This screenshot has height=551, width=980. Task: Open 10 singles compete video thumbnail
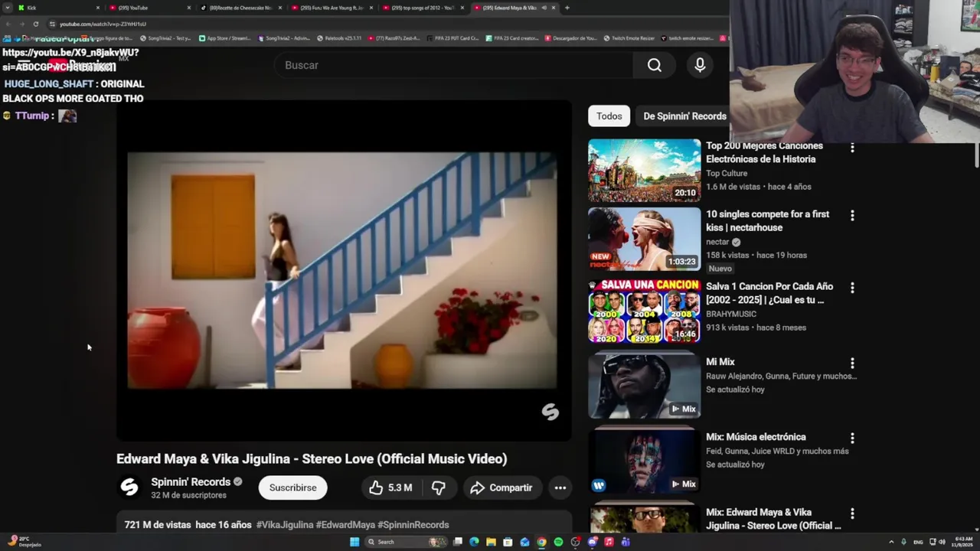point(644,239)
